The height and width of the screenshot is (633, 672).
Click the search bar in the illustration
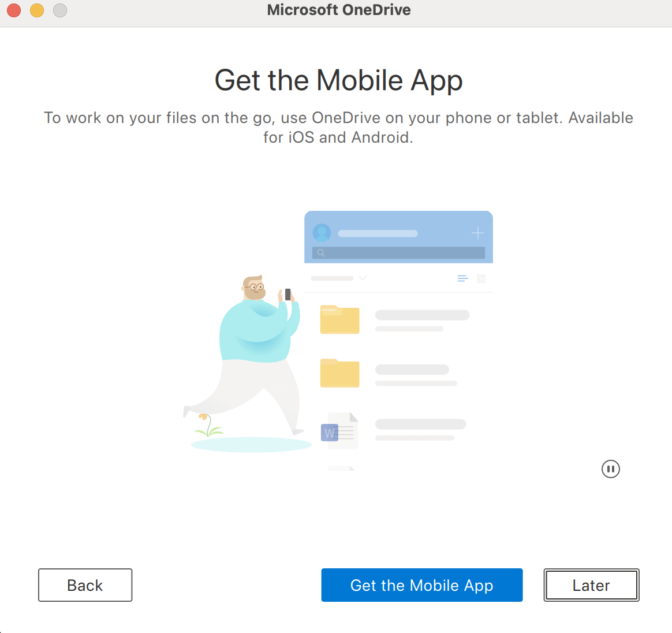398,252
